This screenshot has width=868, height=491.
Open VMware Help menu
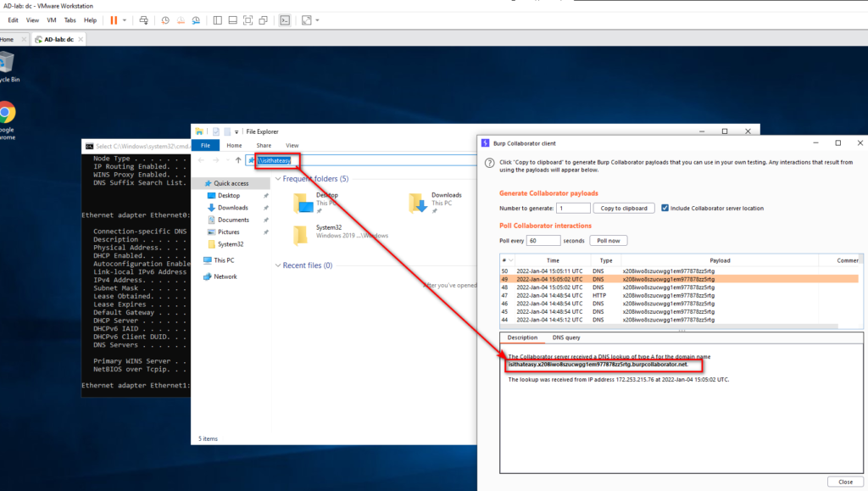[x=90, y=20]
